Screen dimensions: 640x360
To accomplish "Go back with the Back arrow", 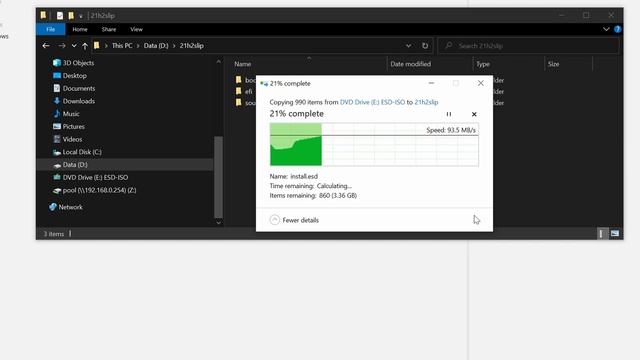I will pos(46,46).
